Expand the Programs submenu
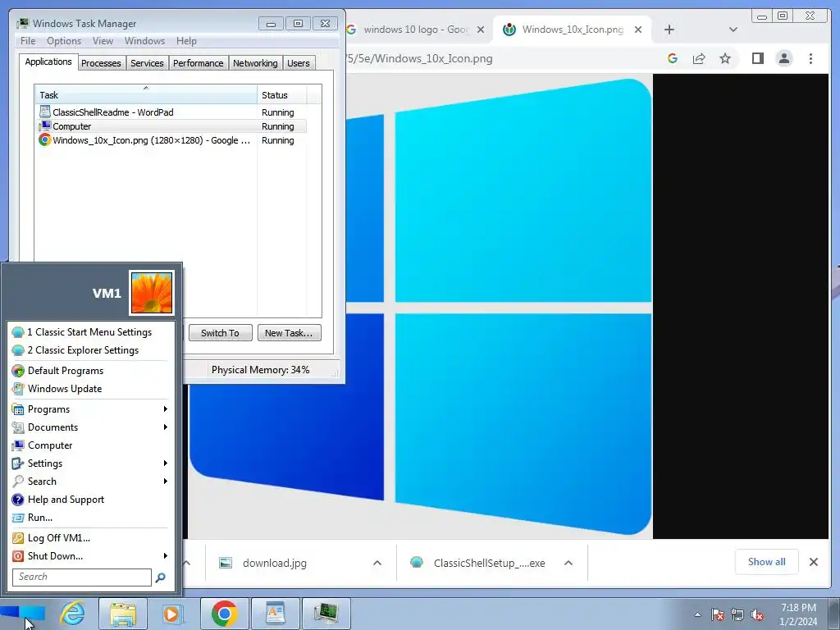The height and width of the screenshot is (630, 840). tap(90, 409)
